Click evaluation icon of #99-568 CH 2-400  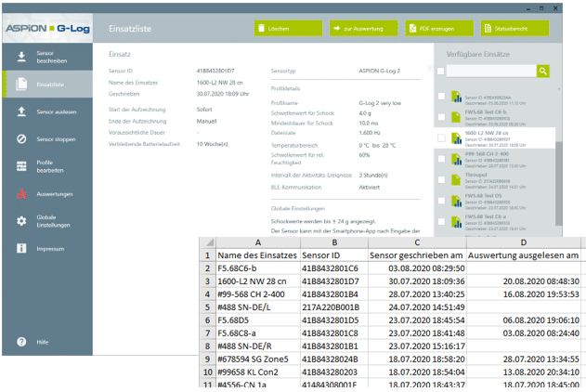click(x=456, y=159)
